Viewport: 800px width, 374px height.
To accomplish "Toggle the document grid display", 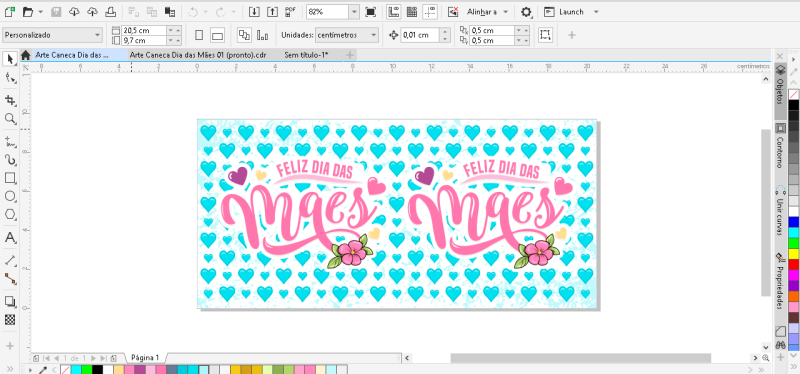I will 412,12.
